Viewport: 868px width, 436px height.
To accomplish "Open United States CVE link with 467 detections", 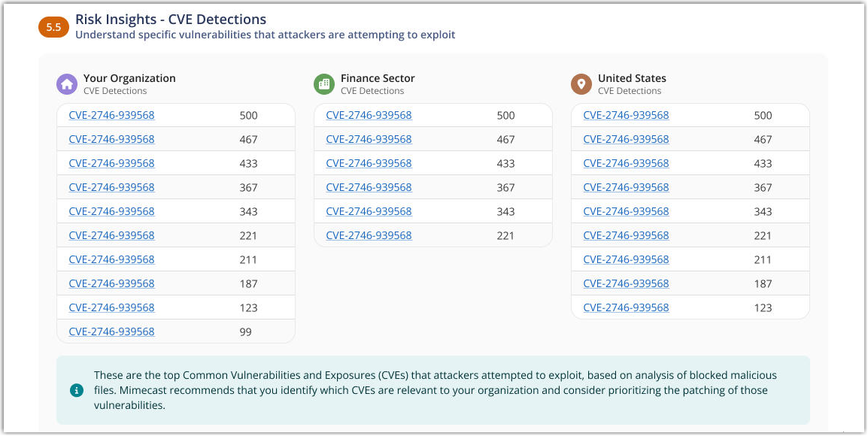I will (626, 140).
